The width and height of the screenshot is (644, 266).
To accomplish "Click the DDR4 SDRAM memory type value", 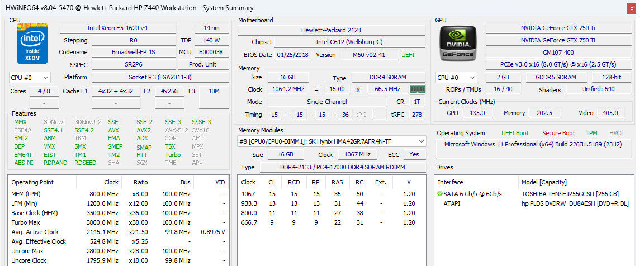I will pyautogui.click(x=389, y=78).
